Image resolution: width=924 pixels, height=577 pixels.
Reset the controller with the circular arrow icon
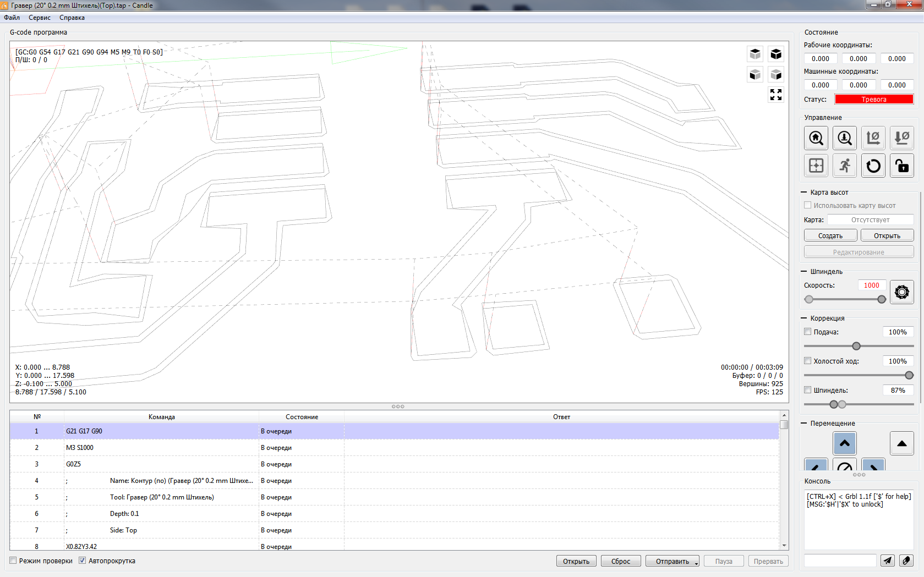tap(873, 166)
